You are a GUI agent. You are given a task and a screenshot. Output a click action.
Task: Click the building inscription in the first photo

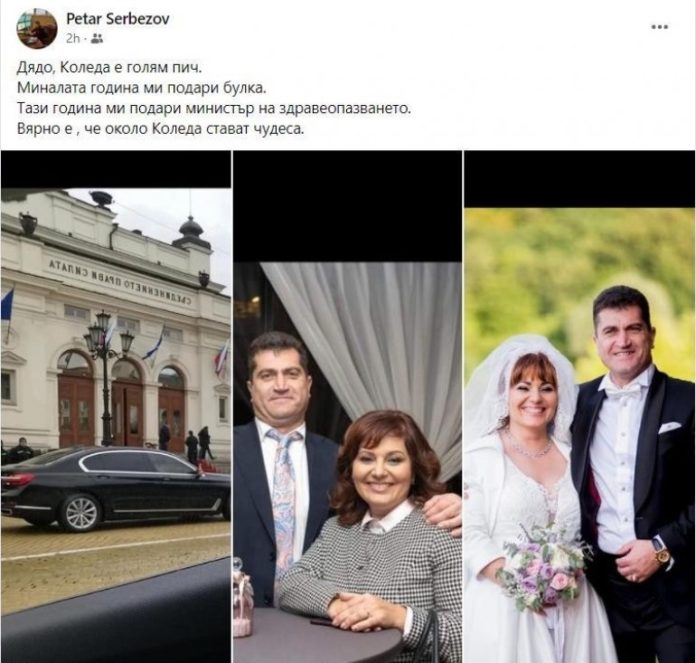(x=120, y=283)
